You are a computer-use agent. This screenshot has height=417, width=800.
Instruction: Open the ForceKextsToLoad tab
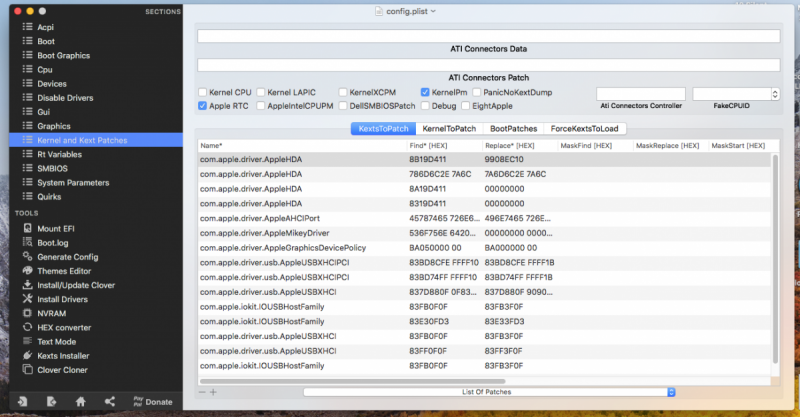(584, 129)
